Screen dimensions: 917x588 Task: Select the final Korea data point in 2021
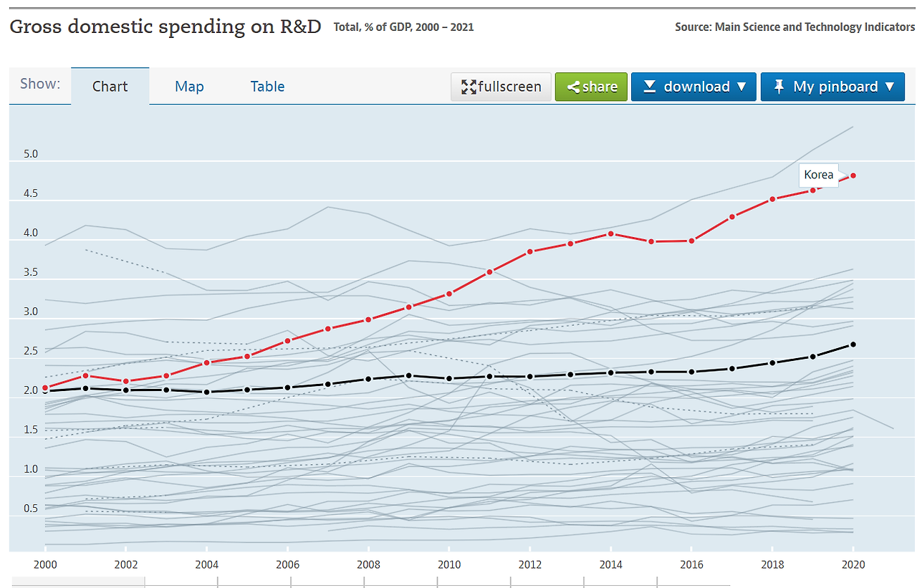[853, 174]
